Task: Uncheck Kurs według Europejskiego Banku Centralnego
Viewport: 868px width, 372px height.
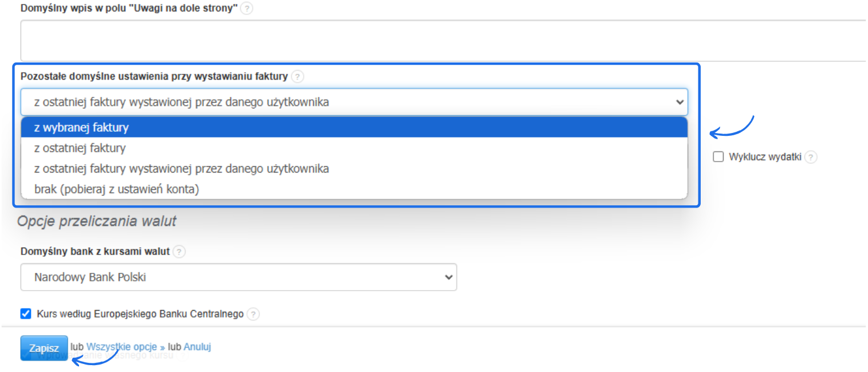Action: point(25,314)
